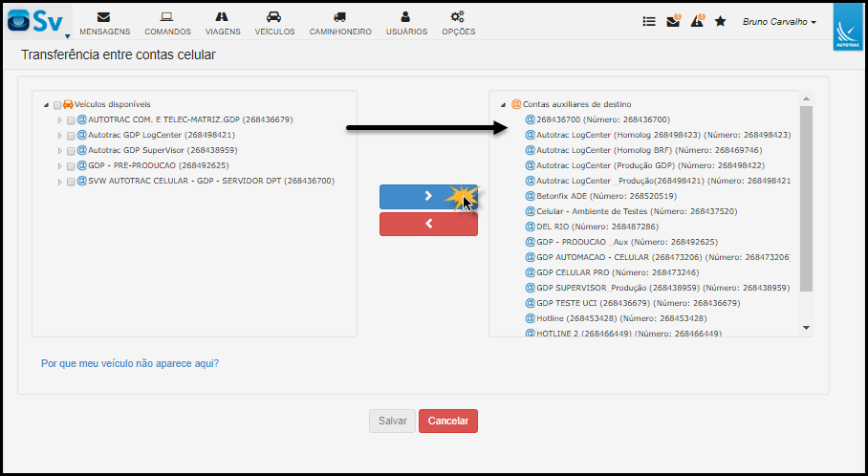Open the alert warning triangle icon
The width and height of the screenshot is (868, 476).
[696, 21]
